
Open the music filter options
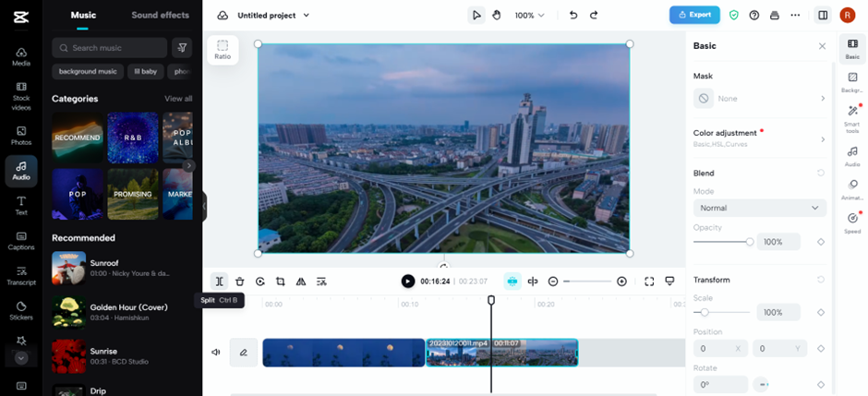click(182, 48)
